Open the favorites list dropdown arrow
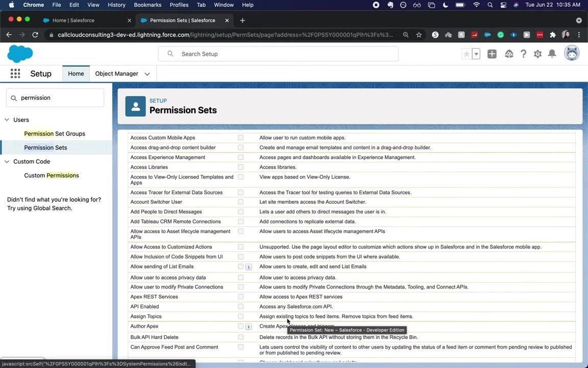The image size is (588, 368). [x=476, y=54]
